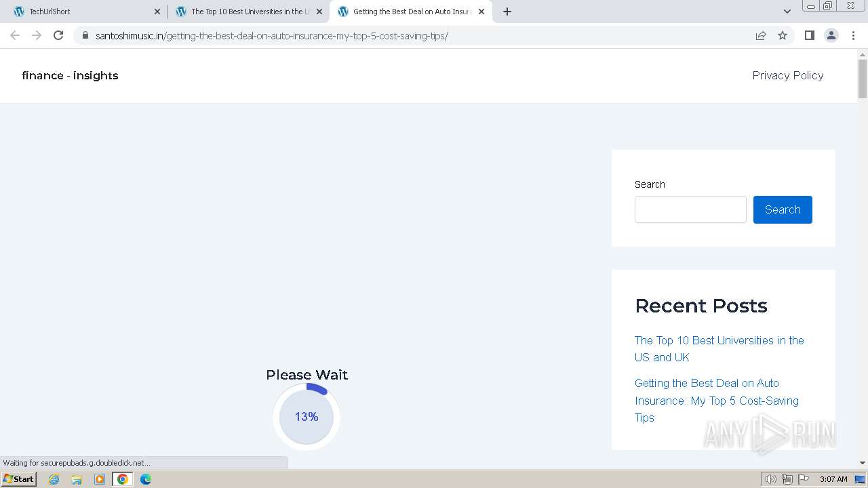Click the blue Search button
Image resolution: width=868 pixels, height=488 pixels.
pos(783,209)
